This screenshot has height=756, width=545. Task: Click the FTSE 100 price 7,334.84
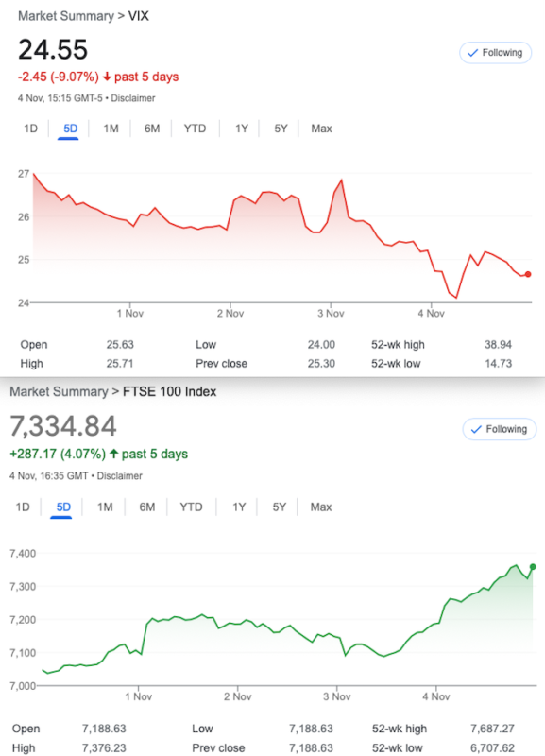click(63, 426)
